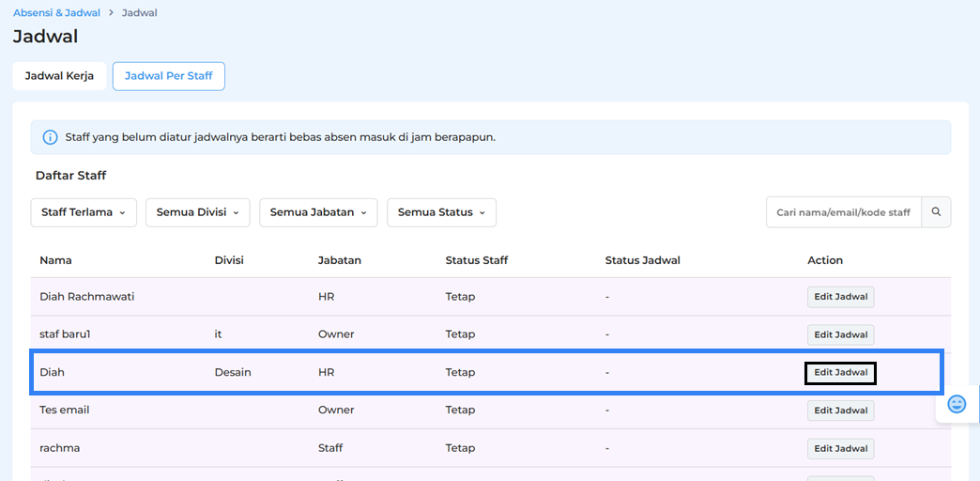Screen dimensions: 980x481
Task: Expand the Staff Terlama sort dropdown
Action: pyautogui.click(x=84, y=212)
